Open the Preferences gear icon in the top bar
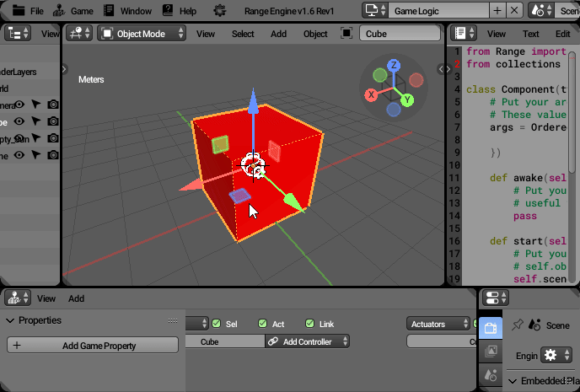This screenshot has height=392, width=580. click(x=219, y=11)
